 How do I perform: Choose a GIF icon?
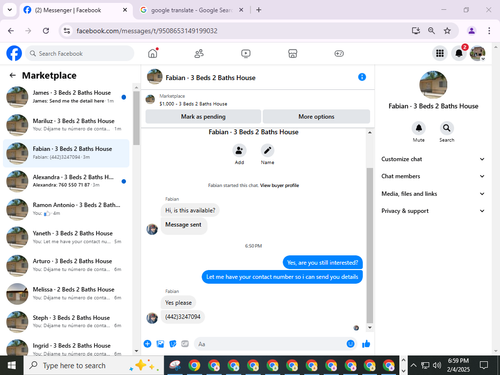(185, 344)
